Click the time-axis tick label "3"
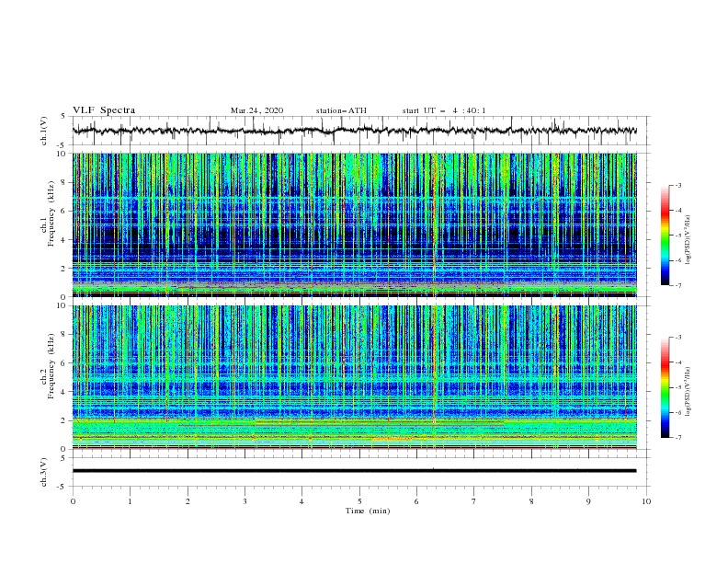Viewport: 728px width, 563px height. [x=245, y=501]
